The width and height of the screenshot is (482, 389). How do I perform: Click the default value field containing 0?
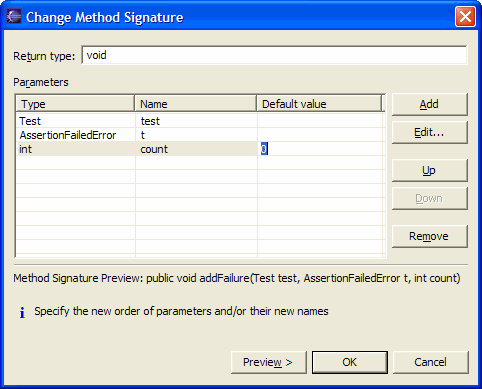[x=320, y=149]
